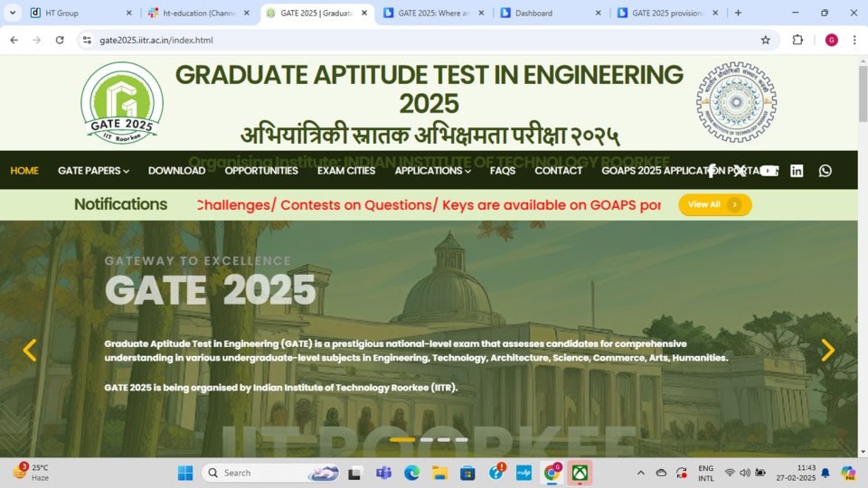Open the WhatsApp social icon
Viewport: 868px width, 488px height.
[826, 171]
